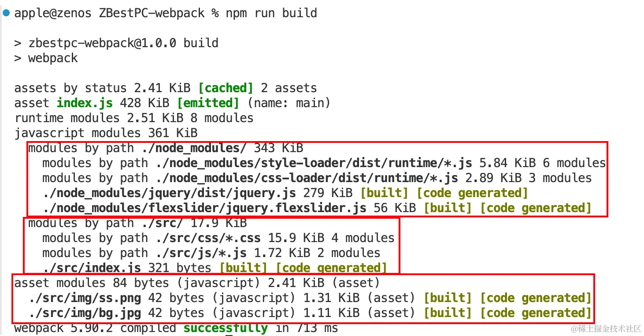
Task: Click 'webpack 5.90.2 compiled' text
Action: coord(95,328)
